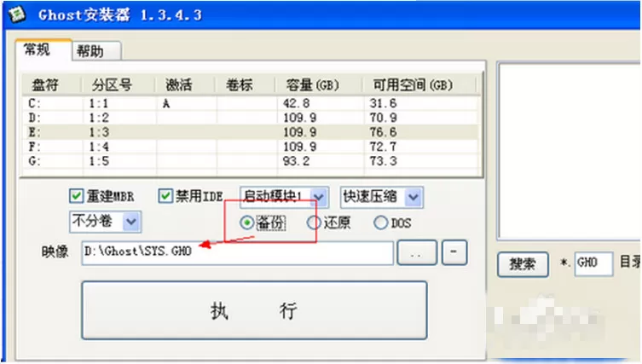
Task: Switch to the 帮助 tab
Action: pyautogui.click(x=96, y=51)
